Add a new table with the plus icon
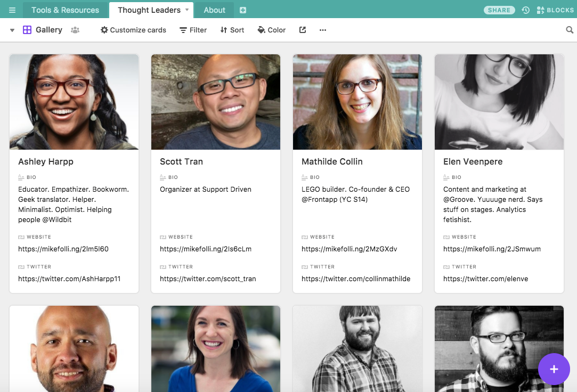Viewport: 577px width, 392px height. [242, 10]
